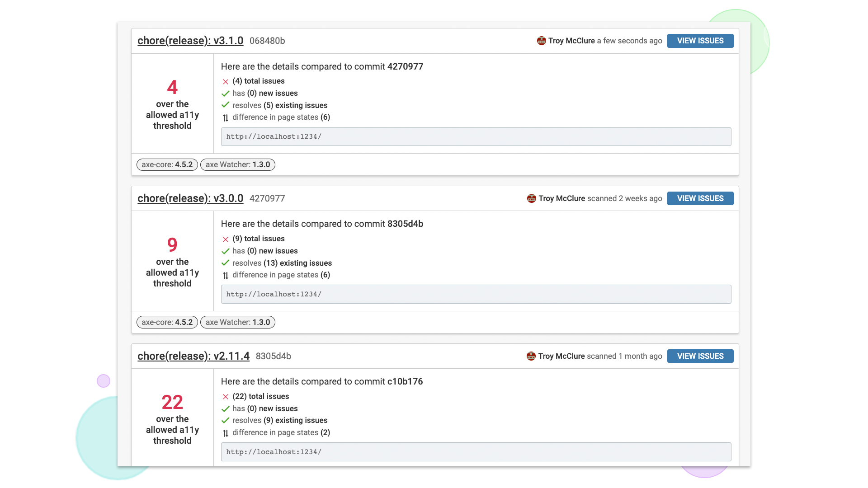Click red X icon beside (4) total issues
The width and height of the screenshot is (868, 488).
click(x=225, y=81)
